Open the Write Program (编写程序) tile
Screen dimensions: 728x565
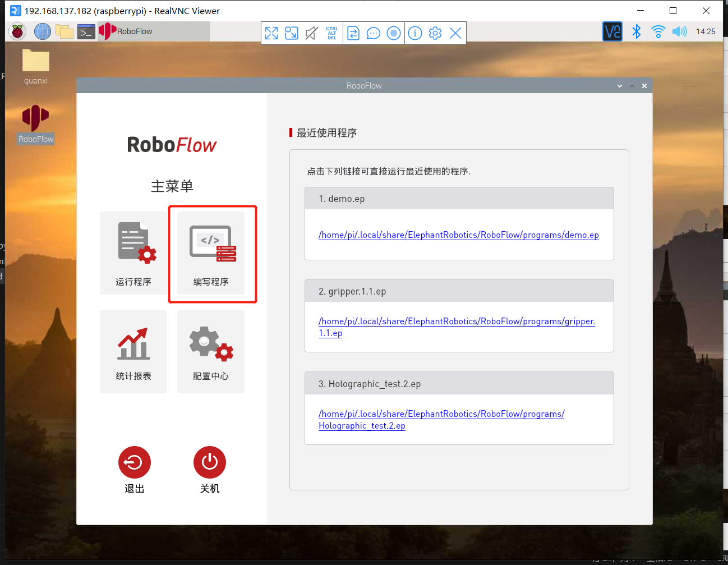coord(211,253)
